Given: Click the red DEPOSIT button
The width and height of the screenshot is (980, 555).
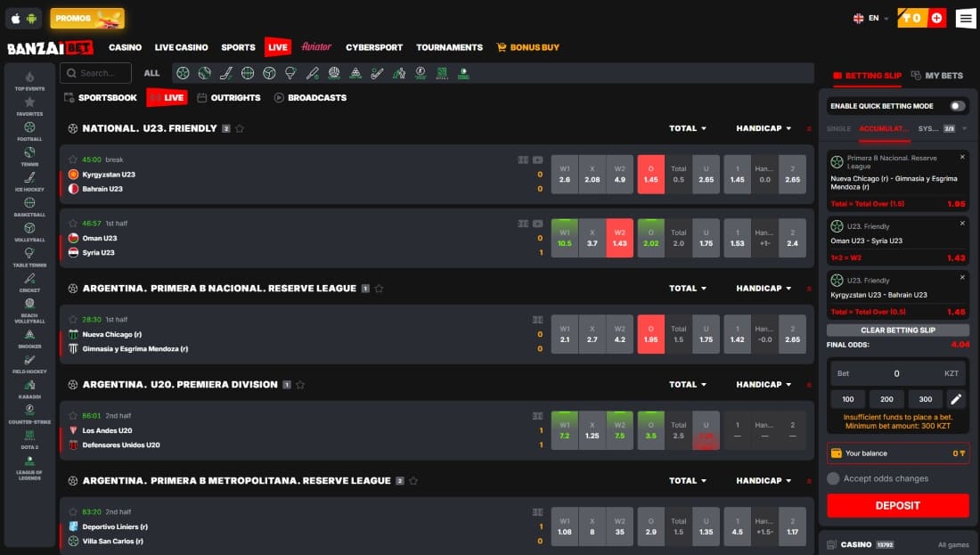Looking at the screenshot, I should pos(897,506).
